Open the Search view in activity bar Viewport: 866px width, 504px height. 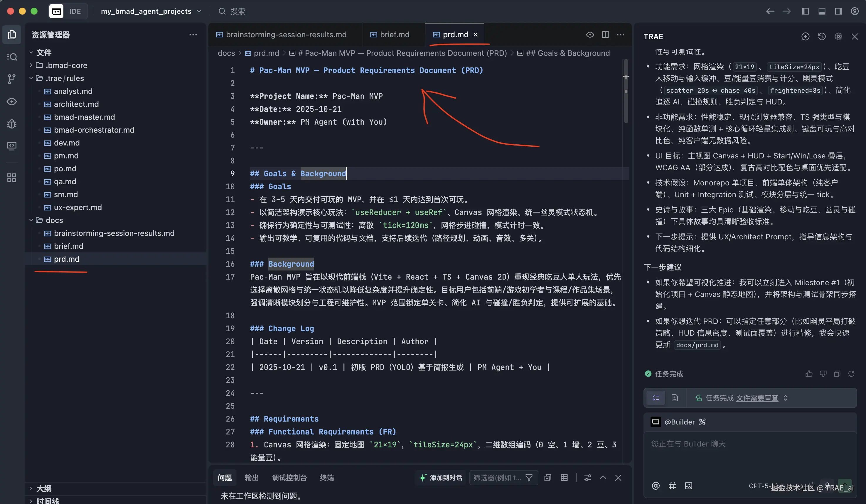pos(12,57)
